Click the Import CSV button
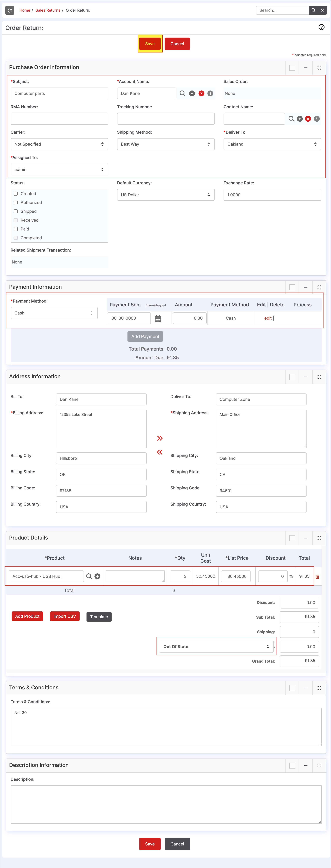331x868 pixels. [65, 616]
